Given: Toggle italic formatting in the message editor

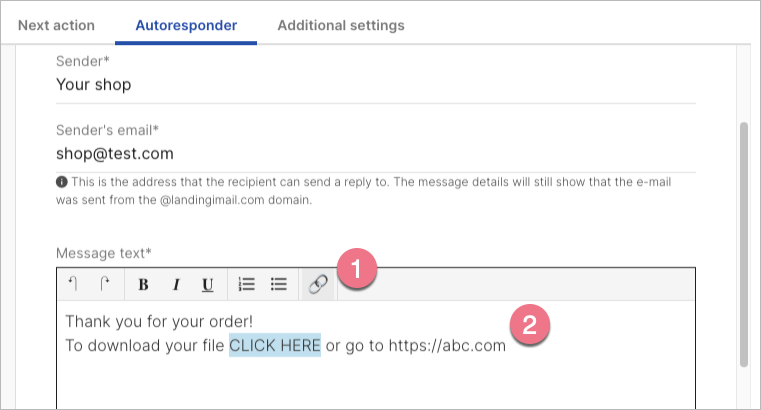Looking at the screenshot, I should point(176,285).
